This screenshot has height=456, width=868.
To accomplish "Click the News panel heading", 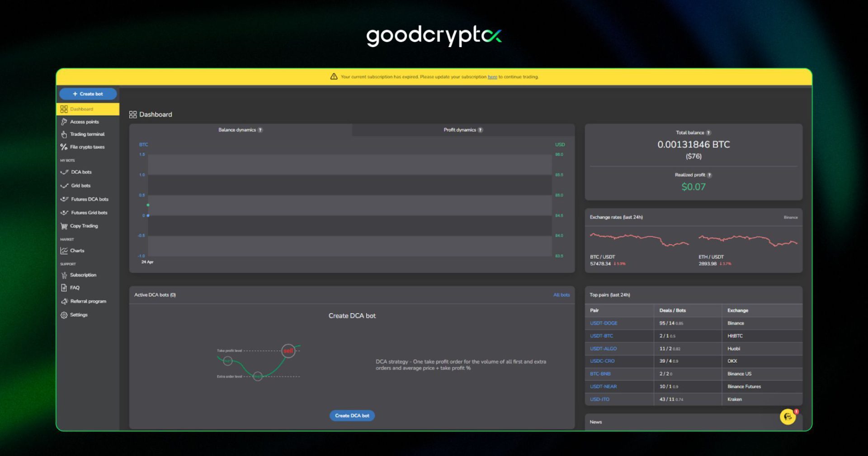I will pos(595,422).
